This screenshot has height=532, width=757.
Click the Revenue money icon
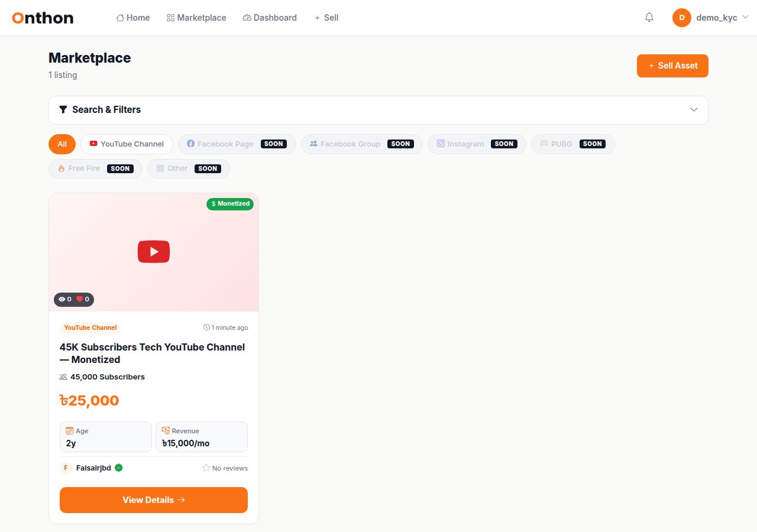pos(166,431)
